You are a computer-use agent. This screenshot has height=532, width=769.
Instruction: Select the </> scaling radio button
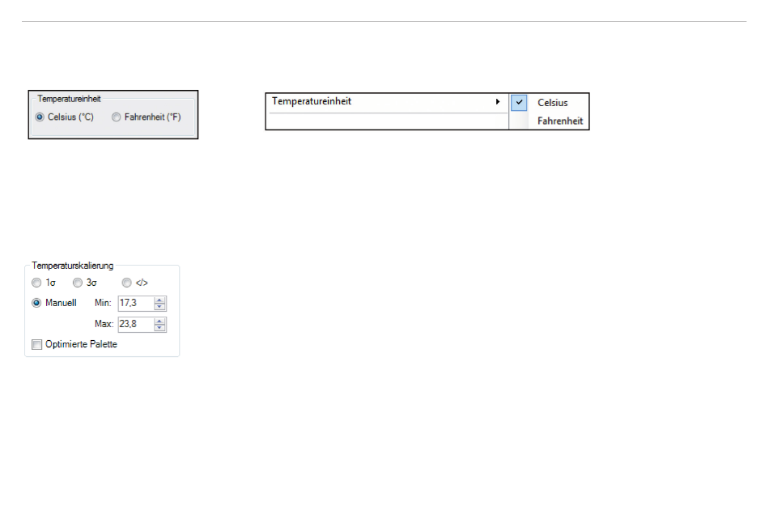pos(127,283)
